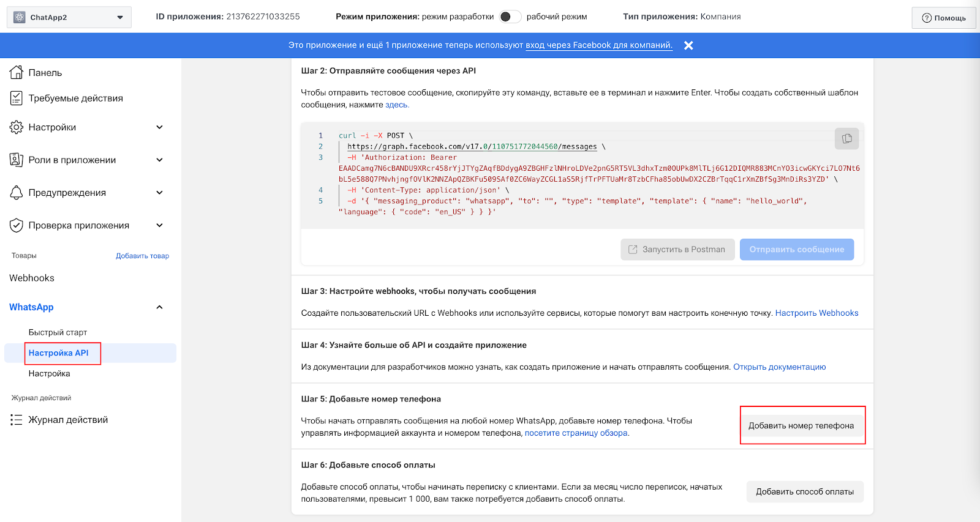This screenshot has width=980, height=522.
Task: Click Запустить в Postman button
Action: (x=677, y=250)
